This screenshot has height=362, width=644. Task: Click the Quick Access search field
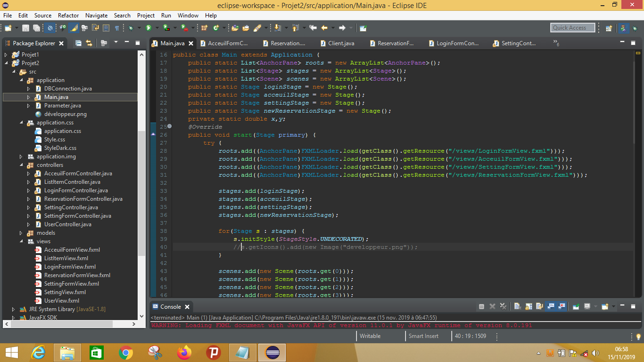click(x=572, y=28)
